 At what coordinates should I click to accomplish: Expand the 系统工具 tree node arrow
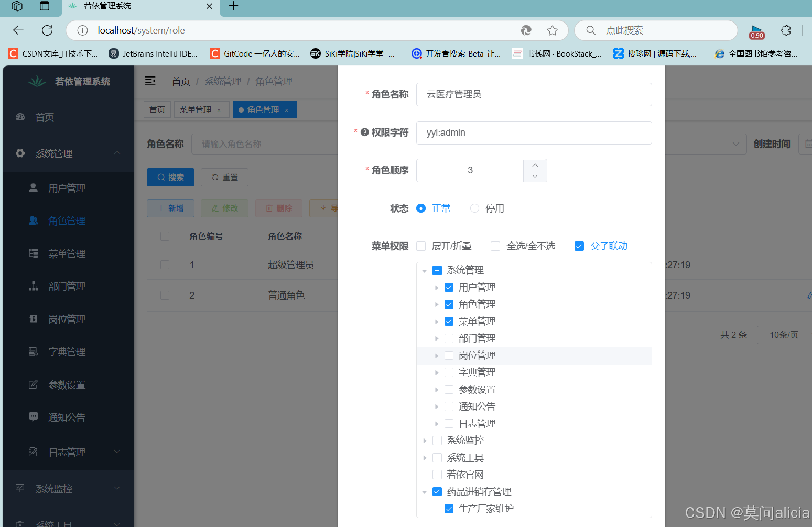[x=425, y=458]
